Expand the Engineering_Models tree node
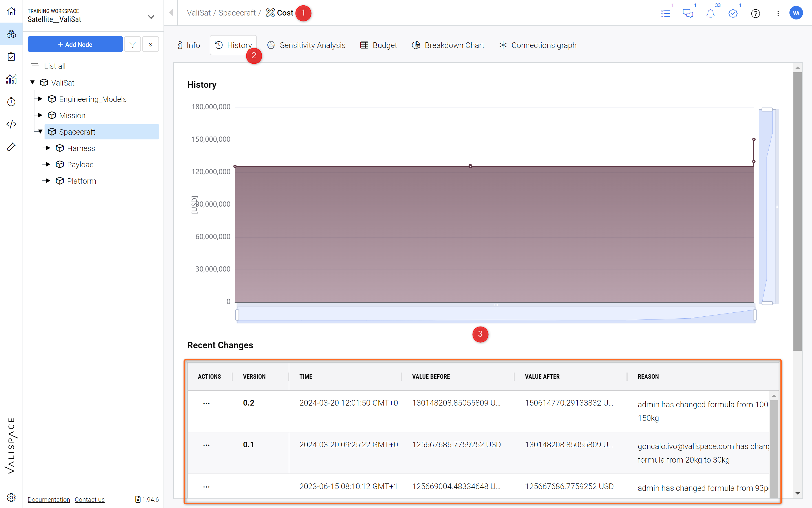 tap(40, 99)
